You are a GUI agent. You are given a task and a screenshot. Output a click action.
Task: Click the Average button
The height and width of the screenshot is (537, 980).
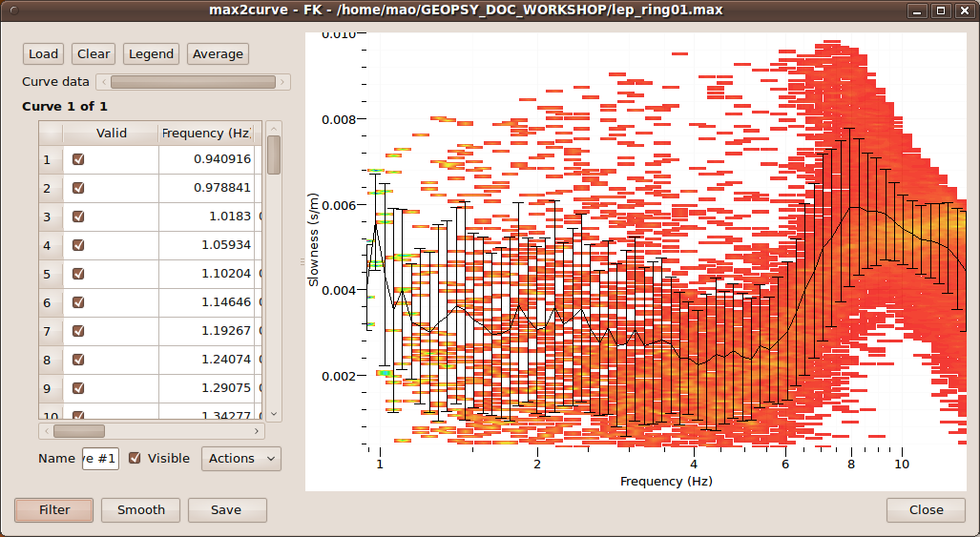218,54
